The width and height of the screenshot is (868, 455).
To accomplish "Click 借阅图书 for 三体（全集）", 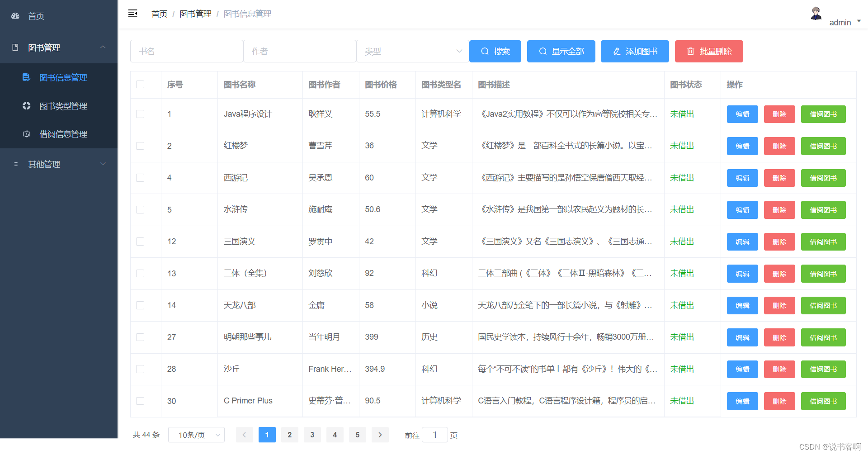I will [823, 274].
